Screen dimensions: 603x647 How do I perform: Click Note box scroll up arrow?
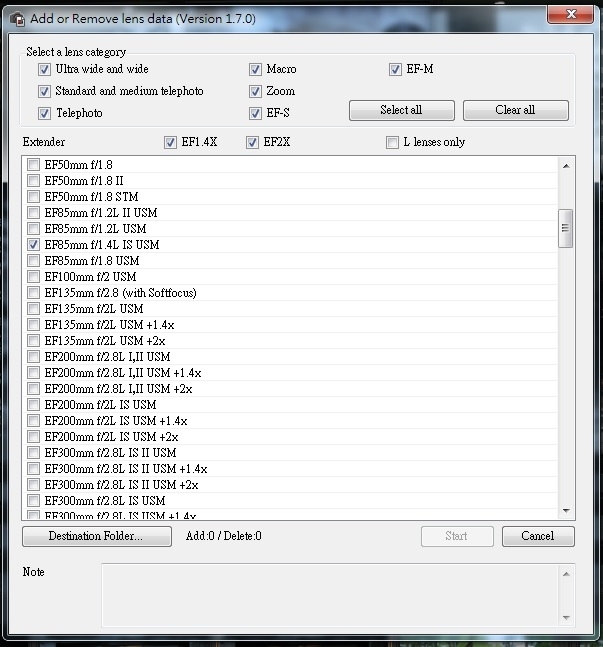(566, 574)
